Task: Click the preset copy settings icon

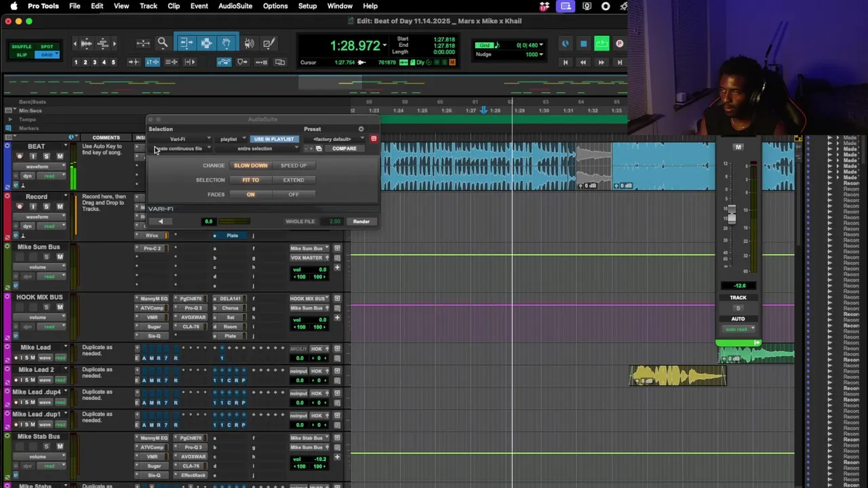Action: [319, 148]
